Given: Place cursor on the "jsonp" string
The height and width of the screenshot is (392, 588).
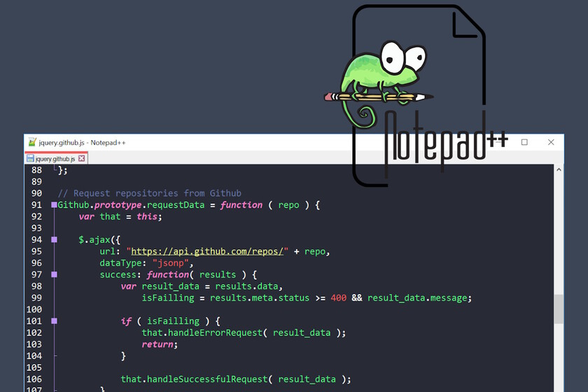Looking at the screenshot, I should click(x=172, y=263).
